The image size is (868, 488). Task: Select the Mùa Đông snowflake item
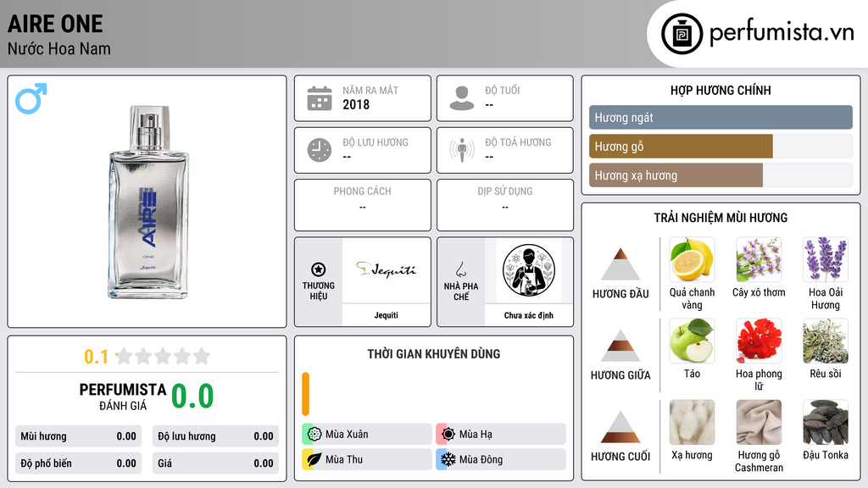pos(501,459)
